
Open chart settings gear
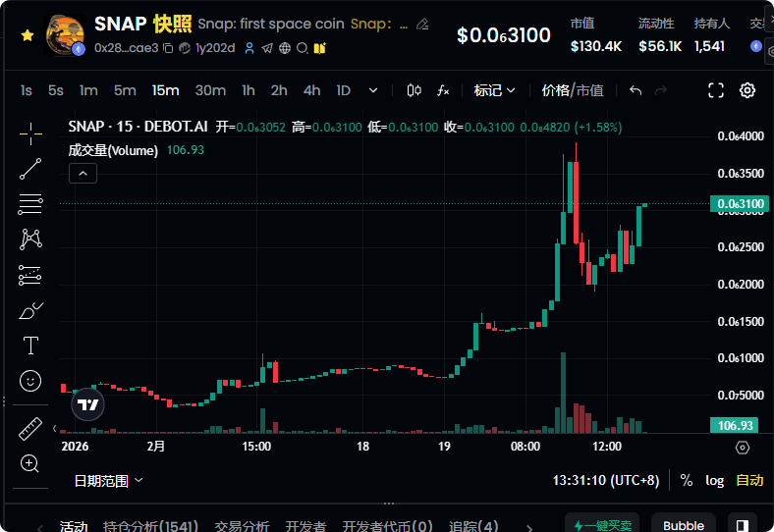tap(747, 90)
